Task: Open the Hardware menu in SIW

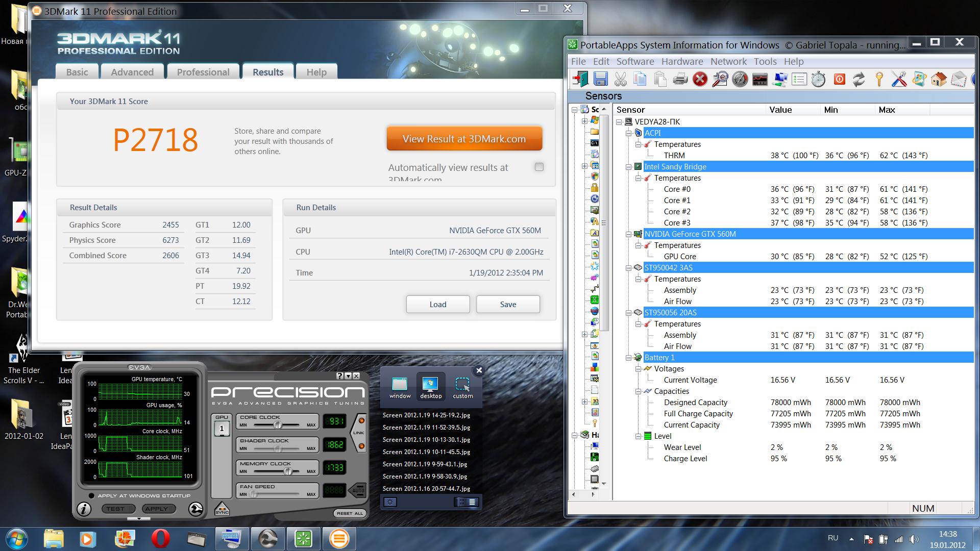Action: click(x=682, y=61)
